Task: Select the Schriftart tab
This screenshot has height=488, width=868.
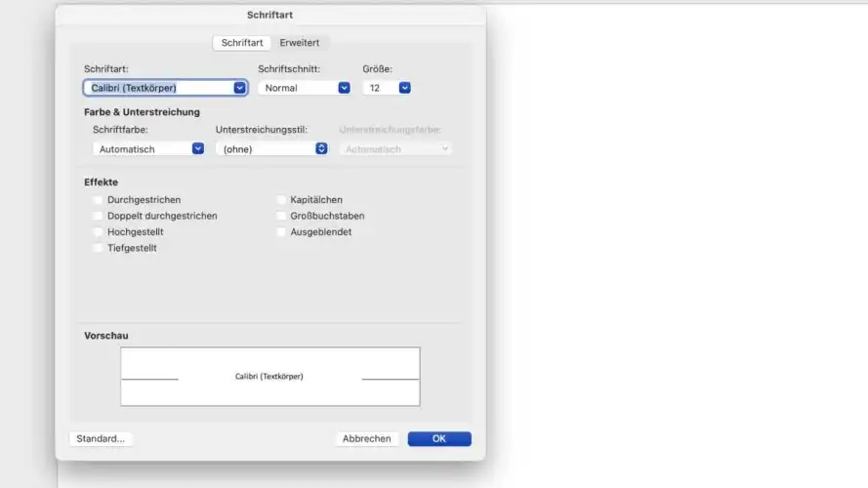Action: (242, 43)
